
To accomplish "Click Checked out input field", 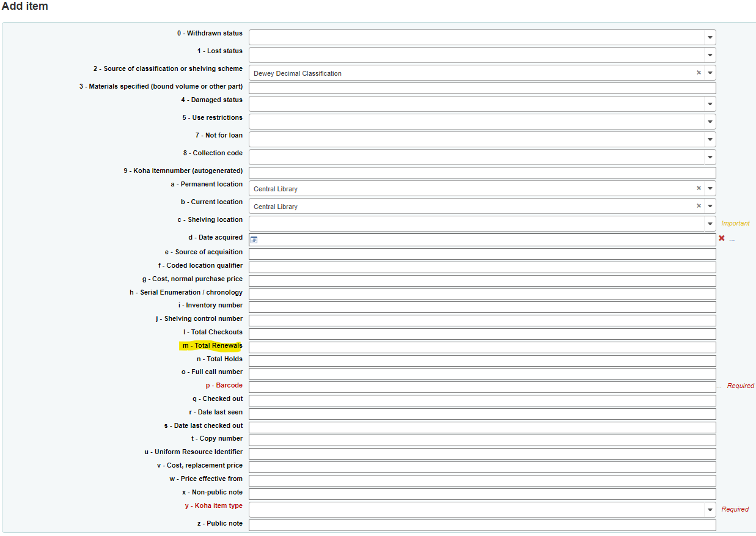I will 482,401.
